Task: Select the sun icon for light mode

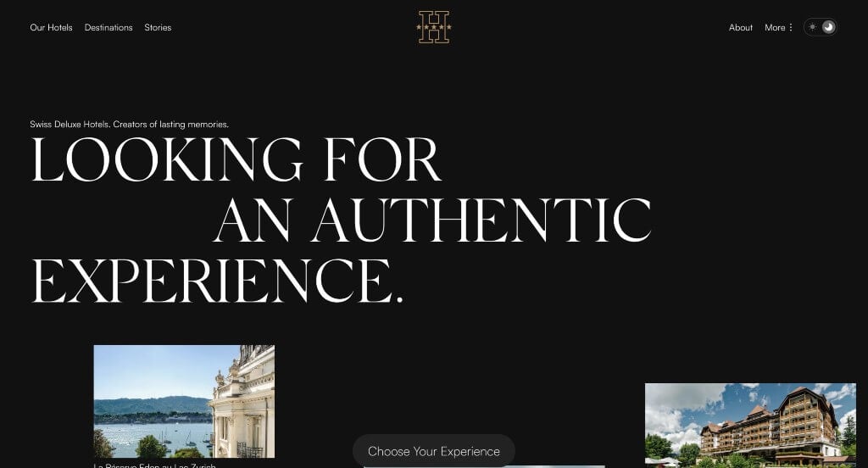Action: [812, 27]
